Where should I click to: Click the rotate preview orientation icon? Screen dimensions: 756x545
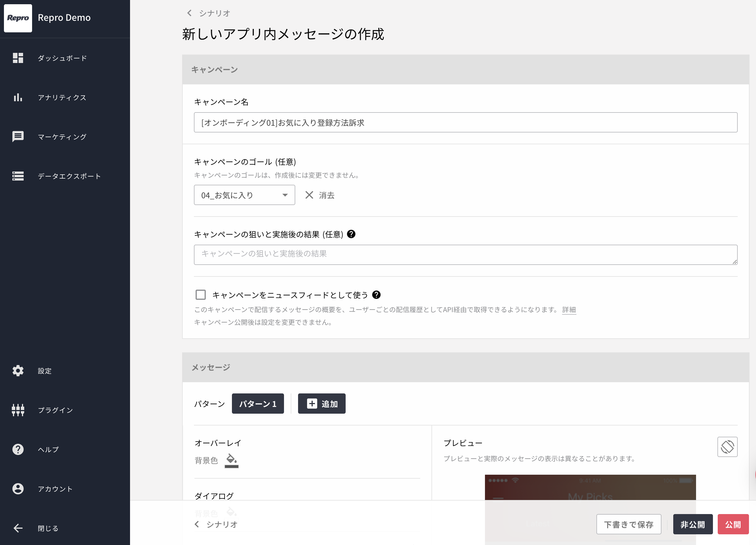pos(727,447)
